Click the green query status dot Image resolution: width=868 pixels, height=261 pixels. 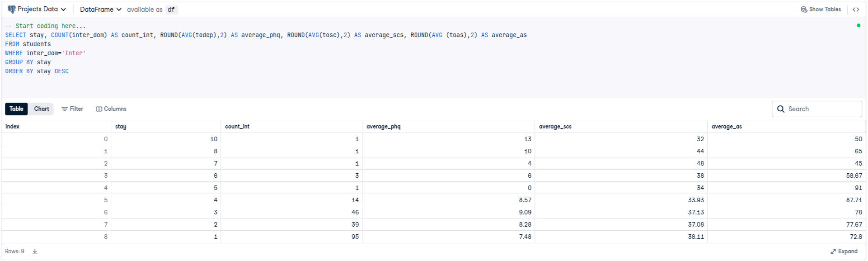click(858, 25)
